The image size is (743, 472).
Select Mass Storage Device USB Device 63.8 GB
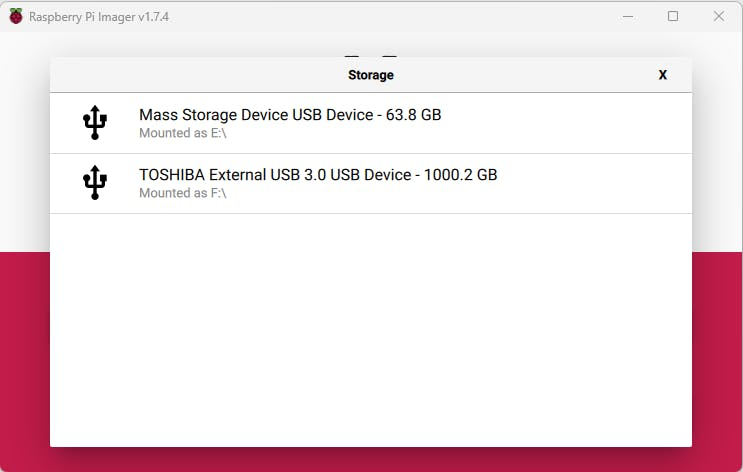pos(290,115)
